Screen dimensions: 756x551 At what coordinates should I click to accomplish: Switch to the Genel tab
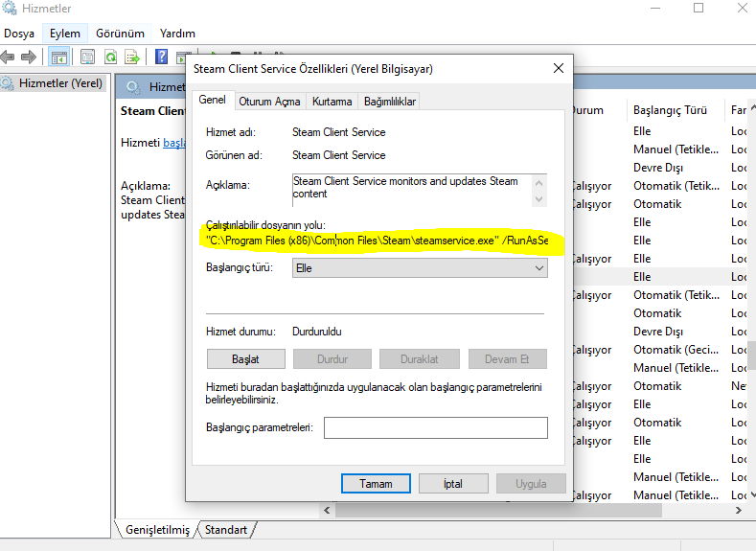pyautogui.click(x=212, y=100)
